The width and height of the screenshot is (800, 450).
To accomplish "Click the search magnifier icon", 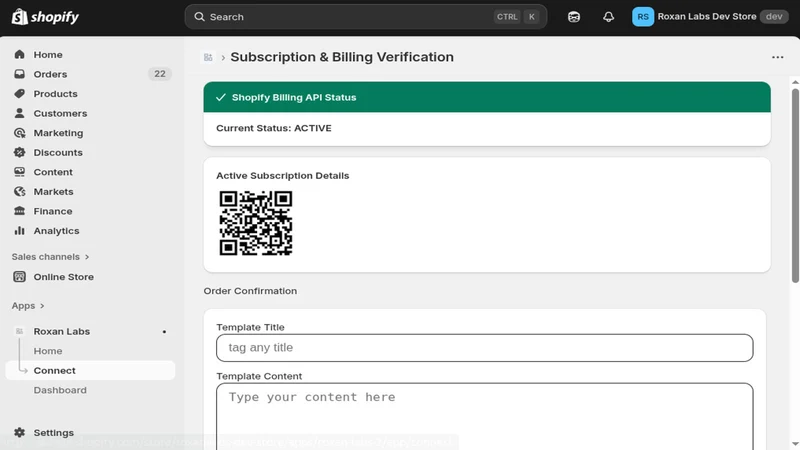I will click(199, 17).
